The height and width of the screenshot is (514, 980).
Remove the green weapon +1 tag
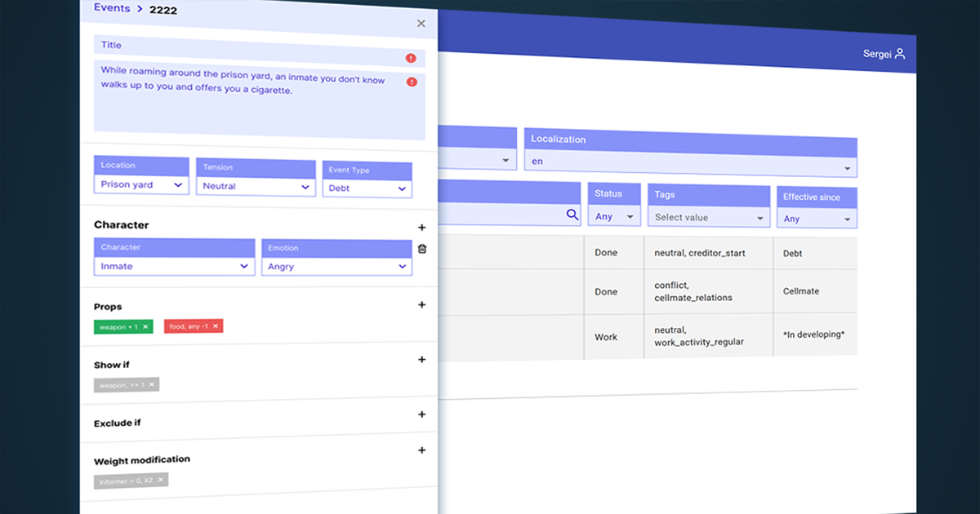point(145,326)
